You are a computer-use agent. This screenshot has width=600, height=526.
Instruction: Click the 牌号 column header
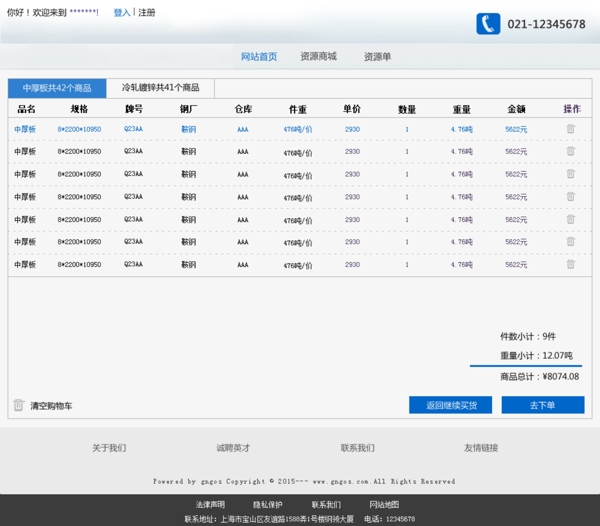[134, 109]
